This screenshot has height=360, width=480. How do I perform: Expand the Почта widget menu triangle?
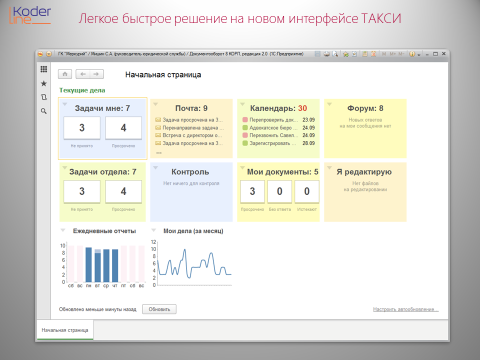[x=155, y=104]
